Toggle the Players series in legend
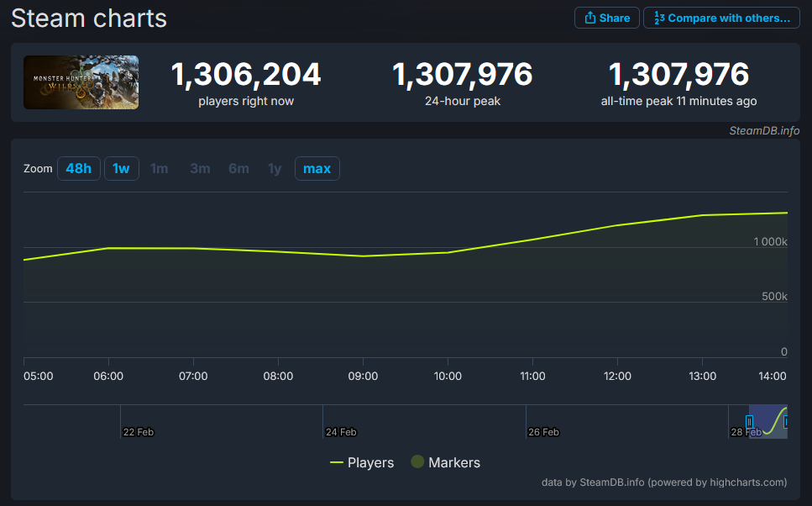Viewport: 812px width, 506px height. tap(362, 462)
